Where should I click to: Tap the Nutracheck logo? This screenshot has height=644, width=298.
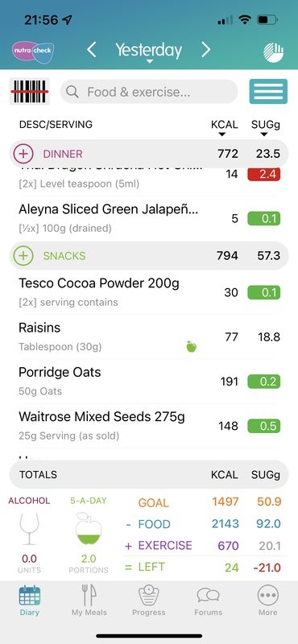[33, 52]
